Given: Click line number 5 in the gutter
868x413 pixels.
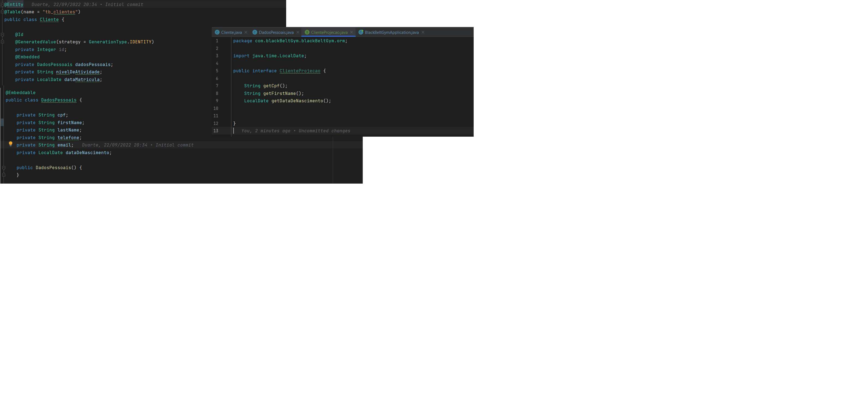Looking at the screenshot, I should [x=217, y=71].
